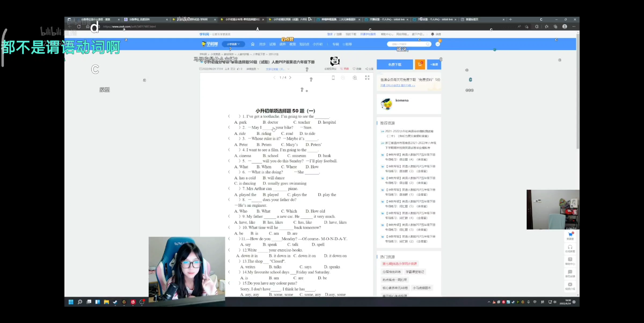Image resolution: width=644 pixels, height=323 pixels.
Task: Click the search magnifier in site search box
Action: click(428, 44)
